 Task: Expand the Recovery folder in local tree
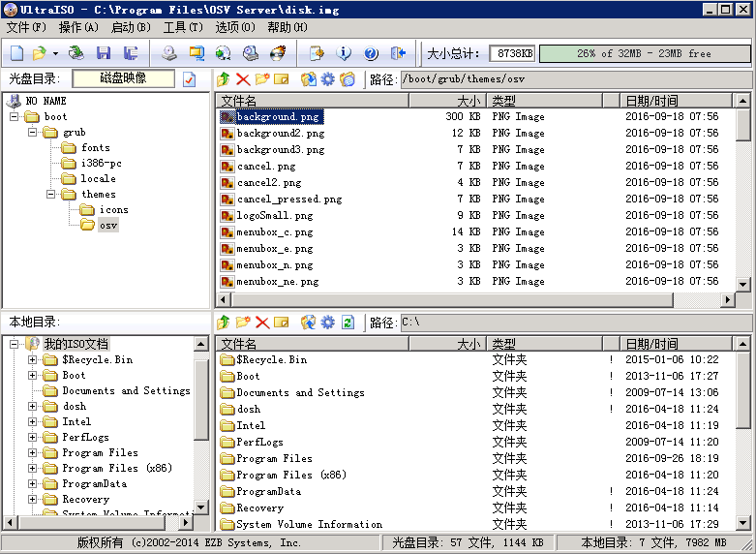tap(32, 499)
